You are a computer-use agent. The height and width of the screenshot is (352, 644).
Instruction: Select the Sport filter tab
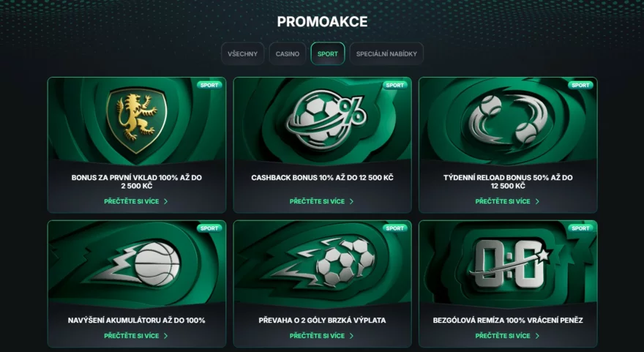[x=328, y=54]
